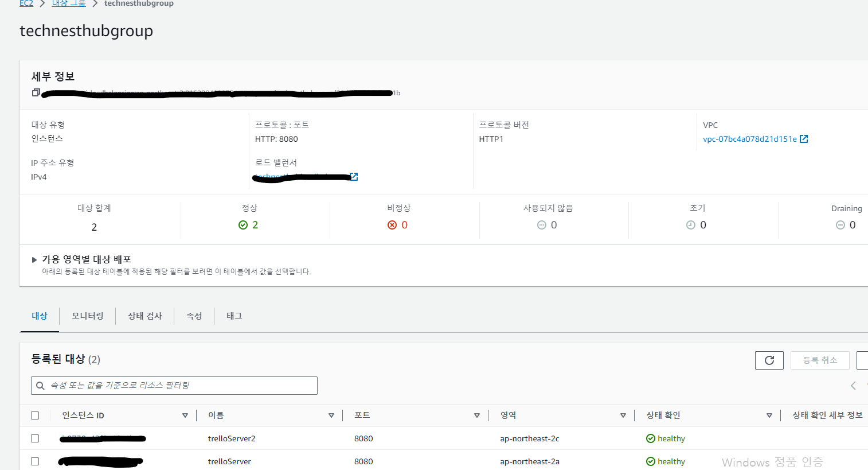Sort by instance ID column
The image size is (868, 470).
185,415
